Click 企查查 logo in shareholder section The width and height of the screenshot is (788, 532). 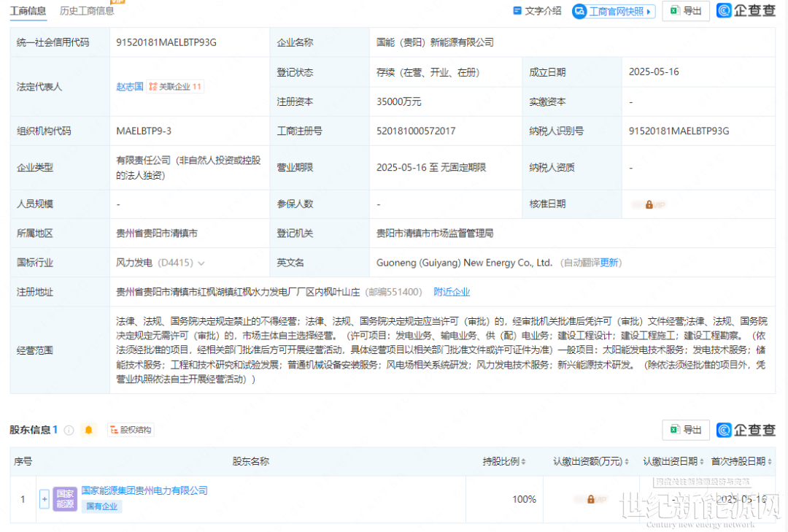point(746,430)
